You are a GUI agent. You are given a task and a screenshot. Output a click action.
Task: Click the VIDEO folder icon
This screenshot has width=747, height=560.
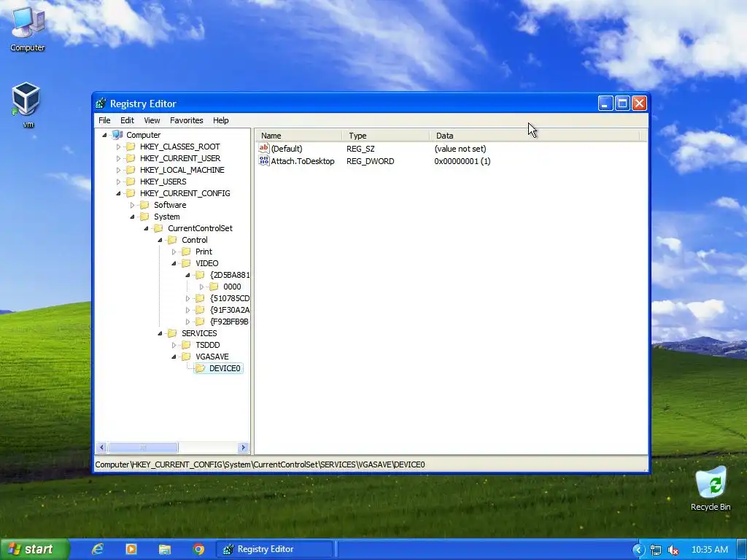[x=186, y=262]
